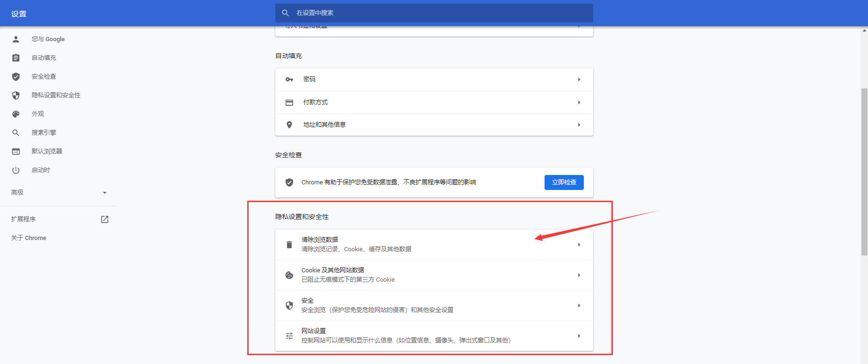Open arrow for Cookie 及其他网站数据 row
Image resolution: width=868 pixels, height=364 pixels.
click(x=579, y=275)
